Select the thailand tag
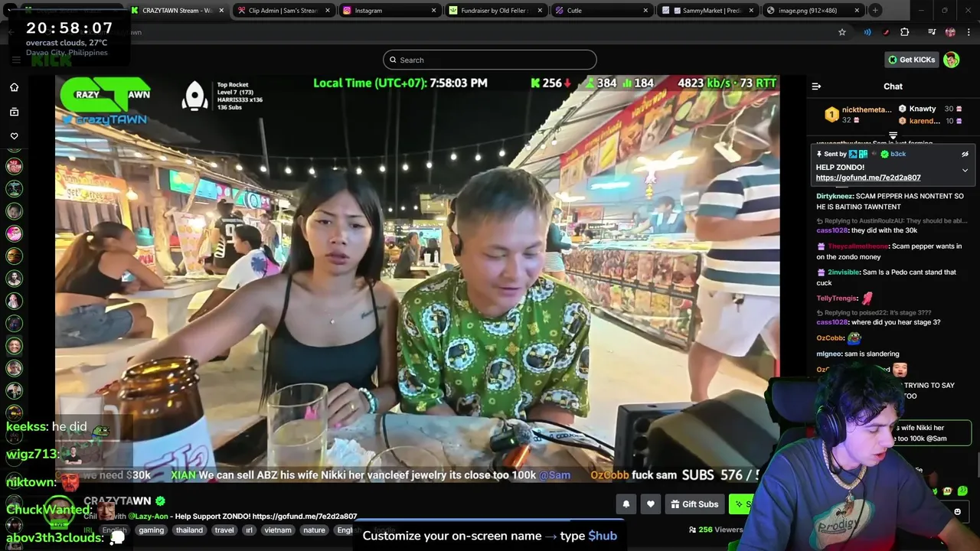The width and height of the screenshot is (980, 551). pyautogui.click(x=189, y=530)
